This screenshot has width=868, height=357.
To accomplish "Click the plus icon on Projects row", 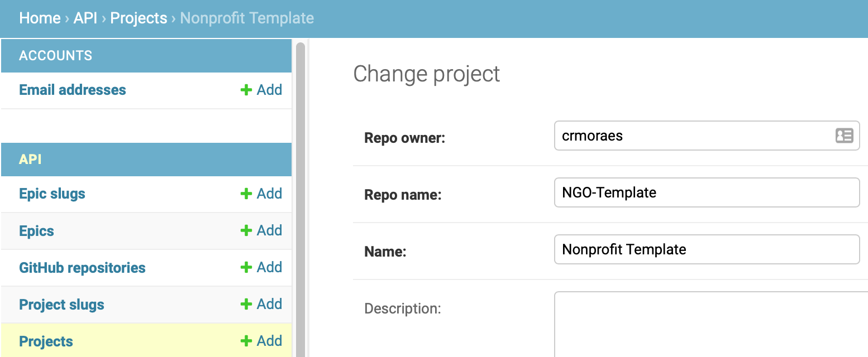I will [x=246, y=341].
